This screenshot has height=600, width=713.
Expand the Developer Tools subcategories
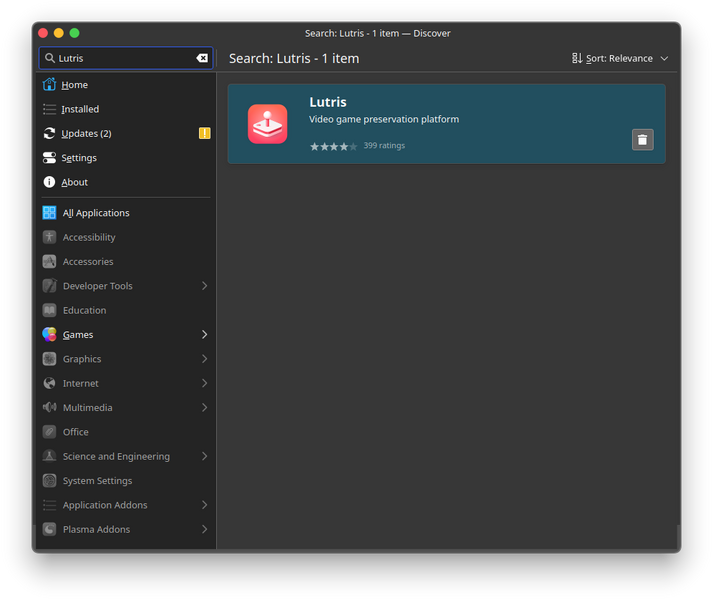click(x=205, y=286)
